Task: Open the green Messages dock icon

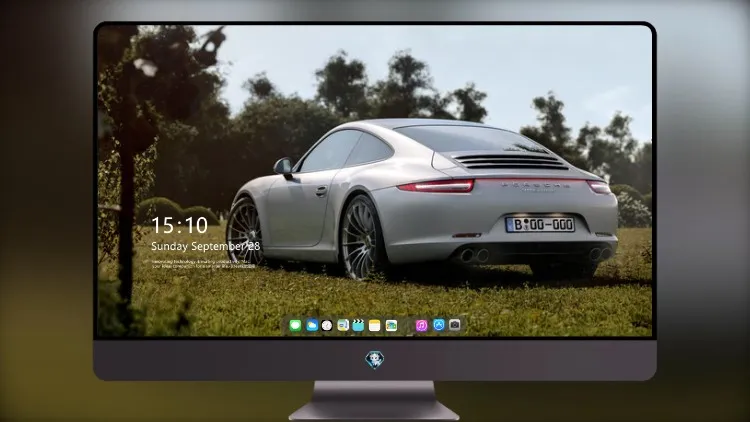Action: click(296, 325)
